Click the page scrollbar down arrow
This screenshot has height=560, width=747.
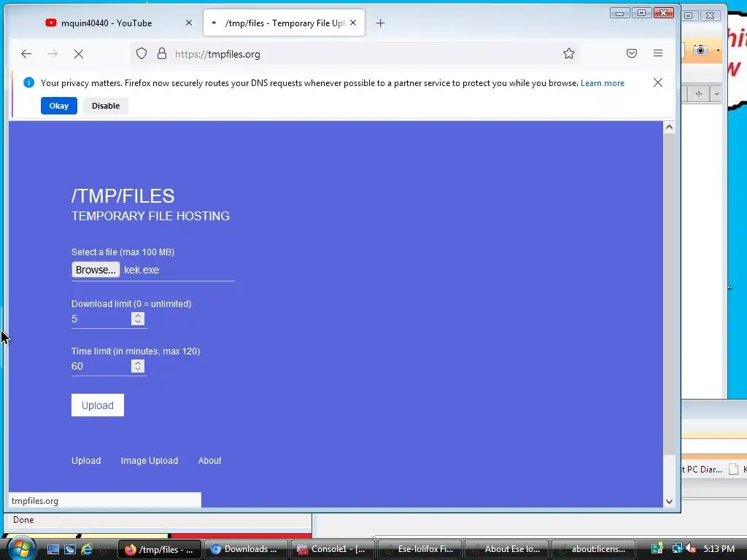point(670,502)
